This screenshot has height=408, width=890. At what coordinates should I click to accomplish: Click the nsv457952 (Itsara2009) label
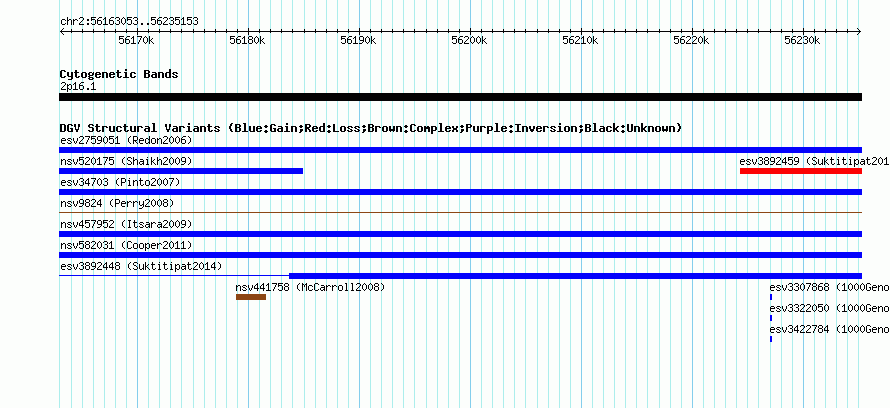(126, 224)
